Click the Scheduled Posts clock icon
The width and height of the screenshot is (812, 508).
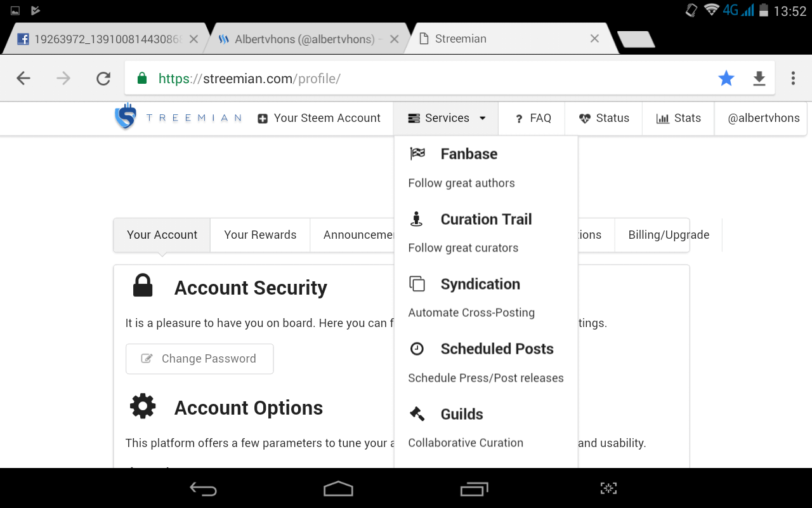click(x=417, y=349)
